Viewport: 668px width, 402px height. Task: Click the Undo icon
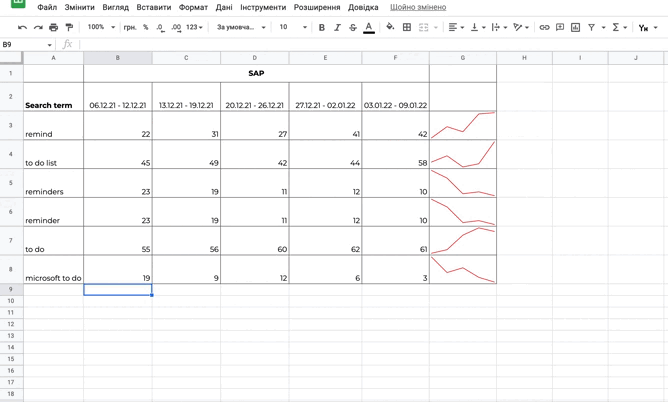(x=22, y=27)
